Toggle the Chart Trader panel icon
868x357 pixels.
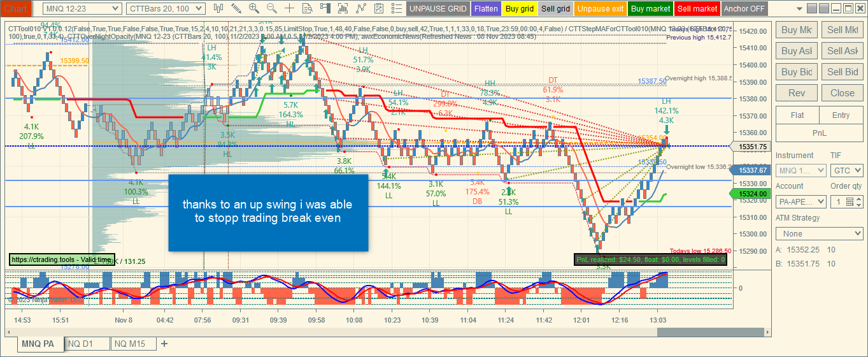(x=325, y=8)
